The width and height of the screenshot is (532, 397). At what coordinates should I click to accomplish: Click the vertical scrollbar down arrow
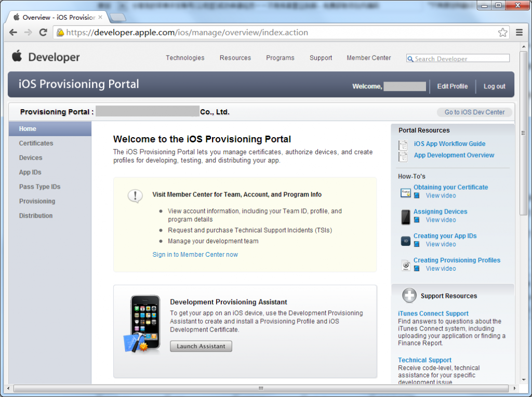pos(524,380)
